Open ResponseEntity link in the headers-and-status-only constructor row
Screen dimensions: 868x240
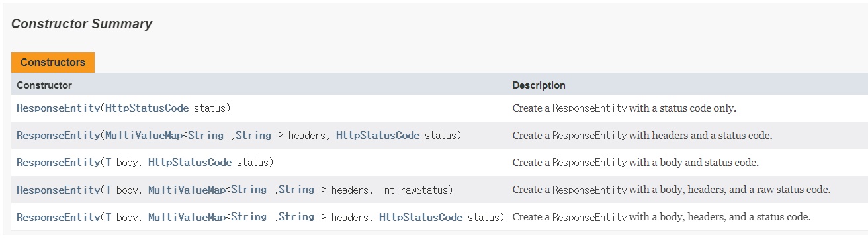[x=59, y=135]
